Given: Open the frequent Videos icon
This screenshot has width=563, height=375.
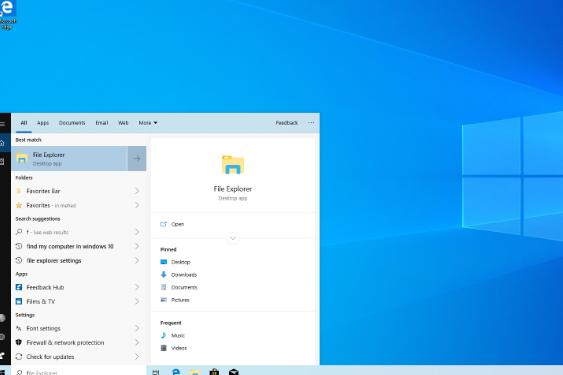Looking at the screenshot, I should coord(164,348).
